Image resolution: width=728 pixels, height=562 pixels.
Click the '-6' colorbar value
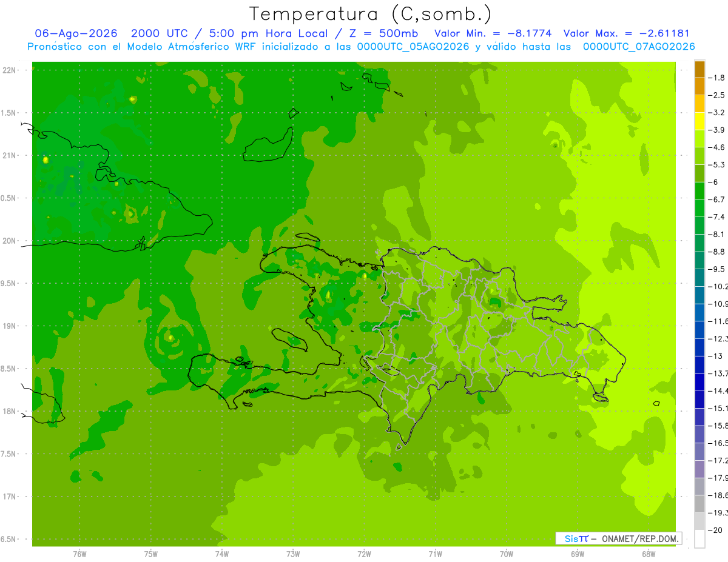point(713,182)
